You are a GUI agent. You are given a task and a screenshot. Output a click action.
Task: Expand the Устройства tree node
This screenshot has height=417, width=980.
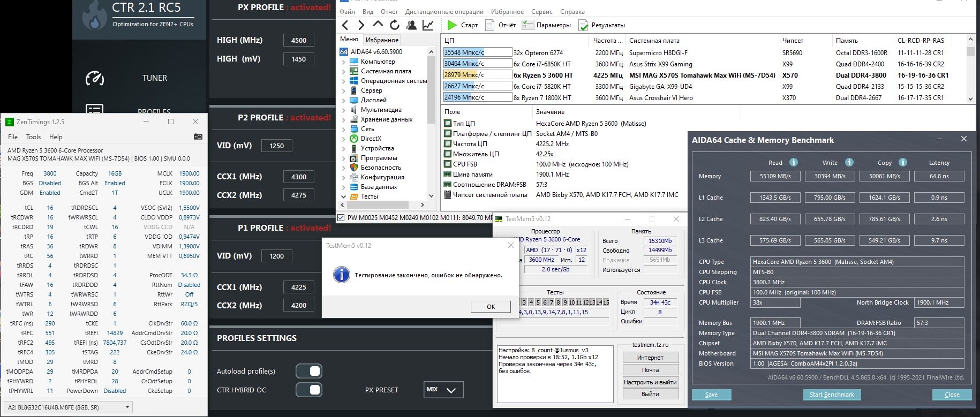click(343, 148)
